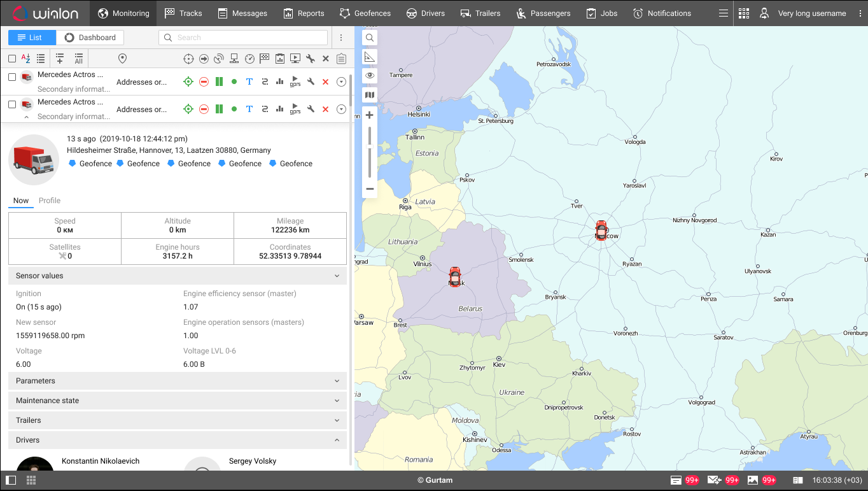Switch to the Profile tab
The image size is (868, 491).
pyautogui.click(x=50, y=201)
